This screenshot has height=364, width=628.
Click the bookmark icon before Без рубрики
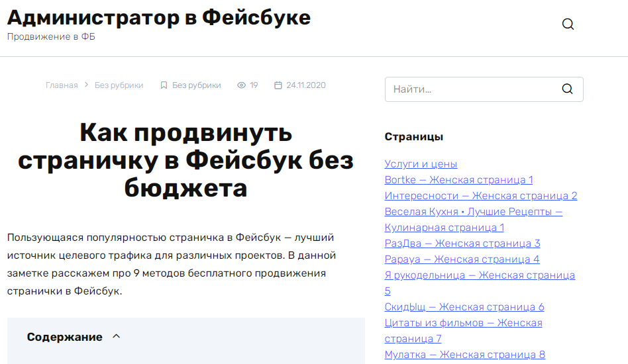click(x=164, y=85)
